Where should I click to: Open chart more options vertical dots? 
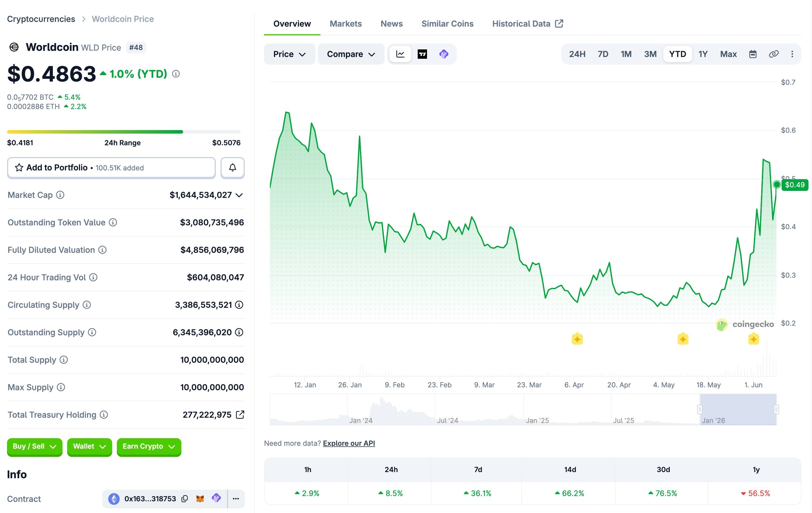pos(792,54)
